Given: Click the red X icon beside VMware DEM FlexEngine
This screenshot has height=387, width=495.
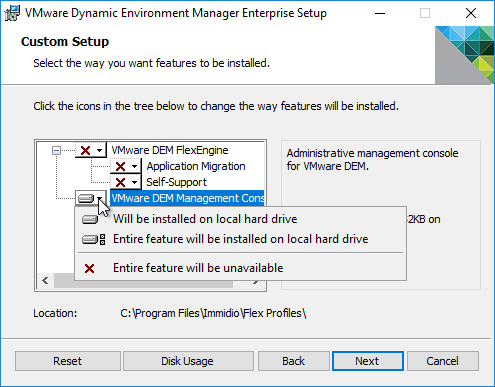Looking at the screenshot, I should click(x=85, y=150).
